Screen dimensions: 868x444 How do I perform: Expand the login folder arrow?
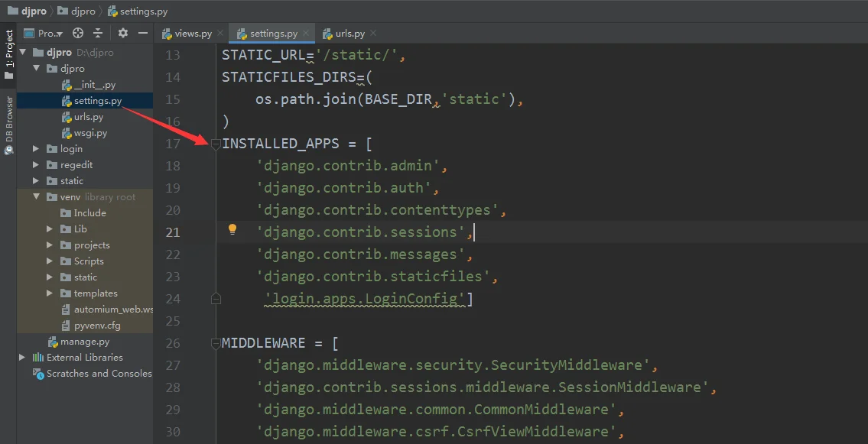36,149
